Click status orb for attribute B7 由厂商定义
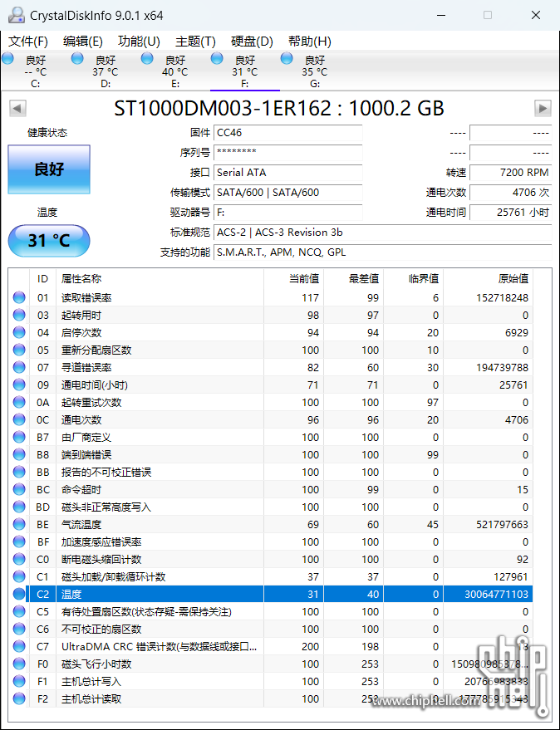 pos(19,437)
